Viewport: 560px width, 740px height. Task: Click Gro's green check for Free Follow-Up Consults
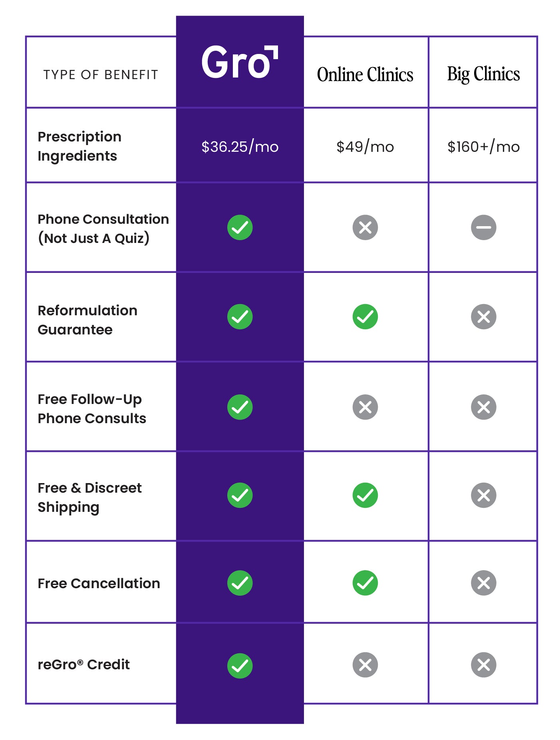pyautogui.click(x=240, y=407)
